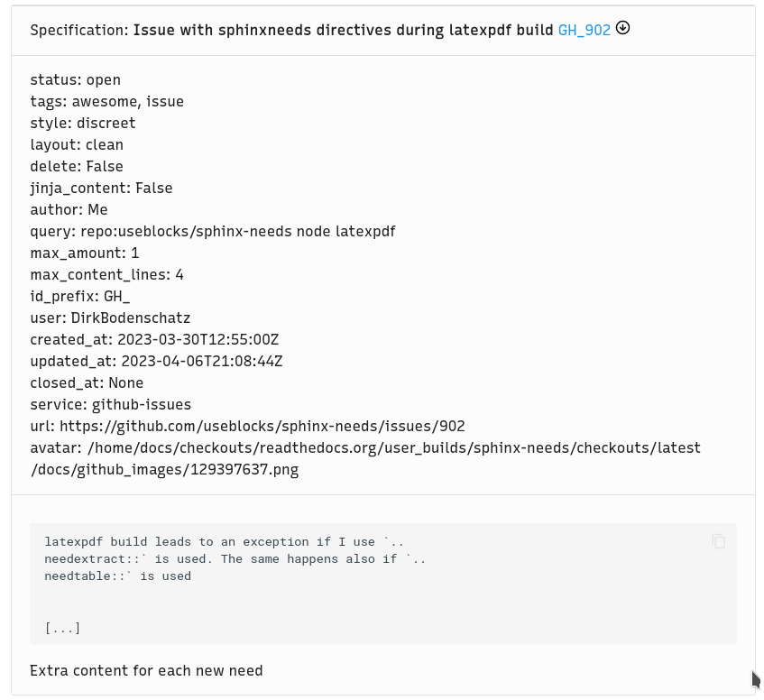Copy the code block content
The width and height of the screenshot is (764, 700).
pos(718,541)
